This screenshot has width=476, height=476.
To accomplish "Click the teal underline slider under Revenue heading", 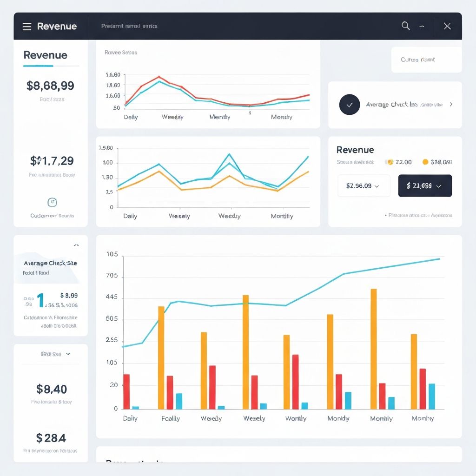I will 38,66.
